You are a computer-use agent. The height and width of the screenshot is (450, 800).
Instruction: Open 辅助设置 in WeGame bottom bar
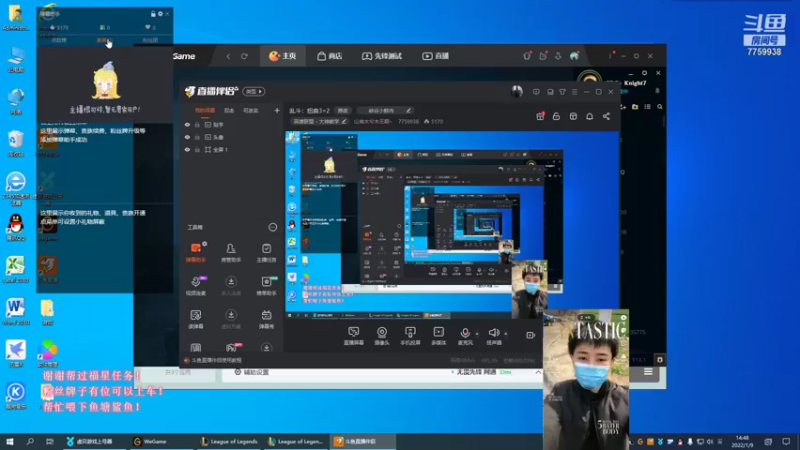pyautogui.click(x=252, y=372)
